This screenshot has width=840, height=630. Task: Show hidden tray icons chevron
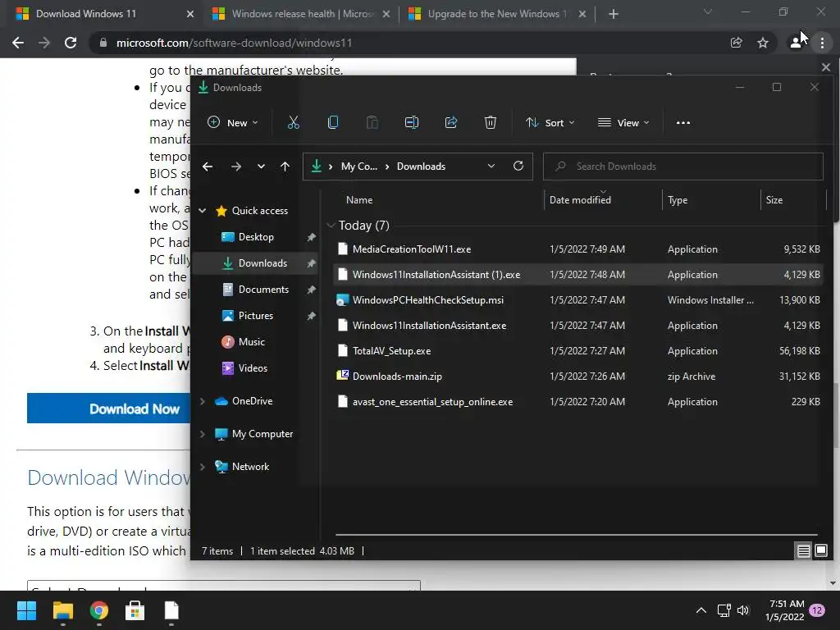tap(701, 610)
